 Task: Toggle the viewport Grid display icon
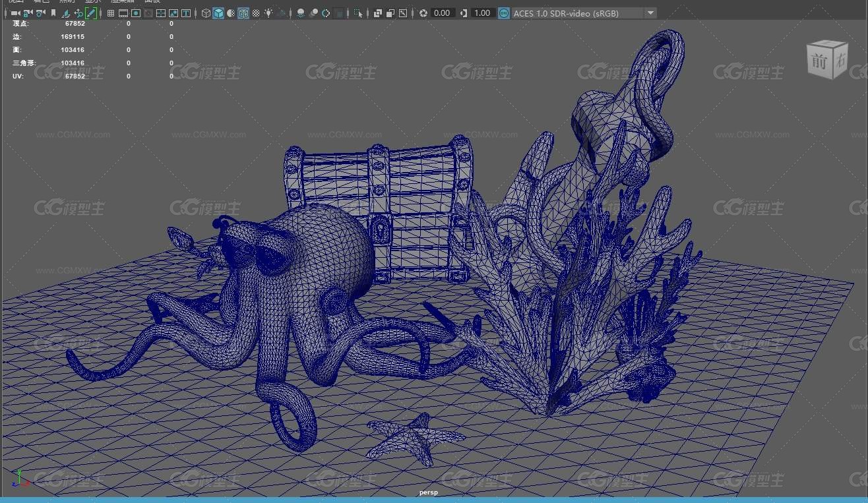coord(111,13)
